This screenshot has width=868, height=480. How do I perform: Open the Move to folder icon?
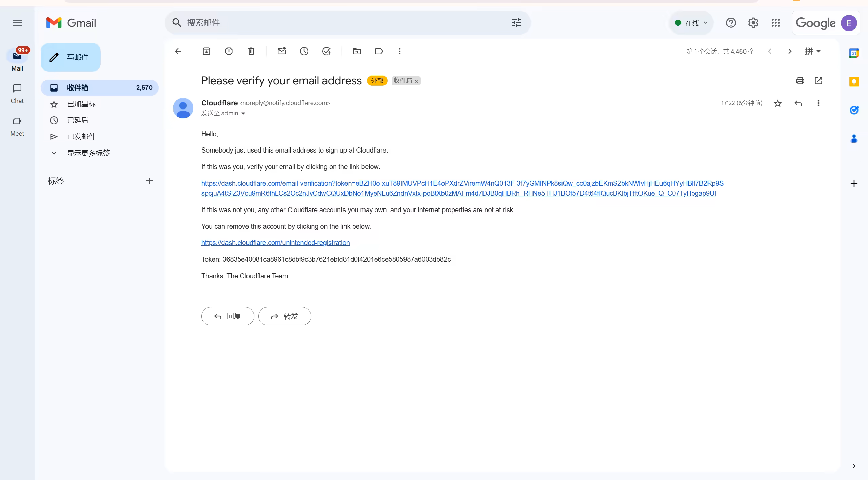357,51
